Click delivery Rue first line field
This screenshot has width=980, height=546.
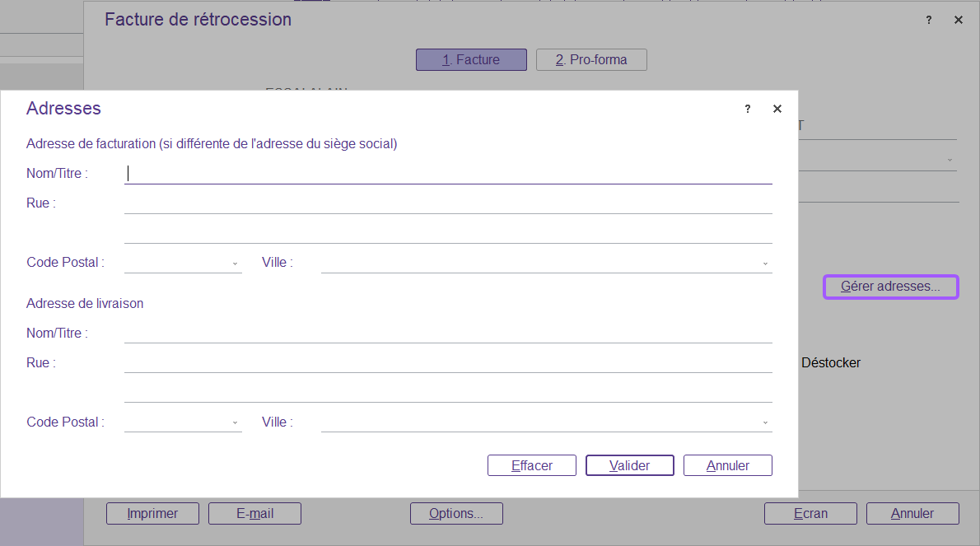click(448, 363)
